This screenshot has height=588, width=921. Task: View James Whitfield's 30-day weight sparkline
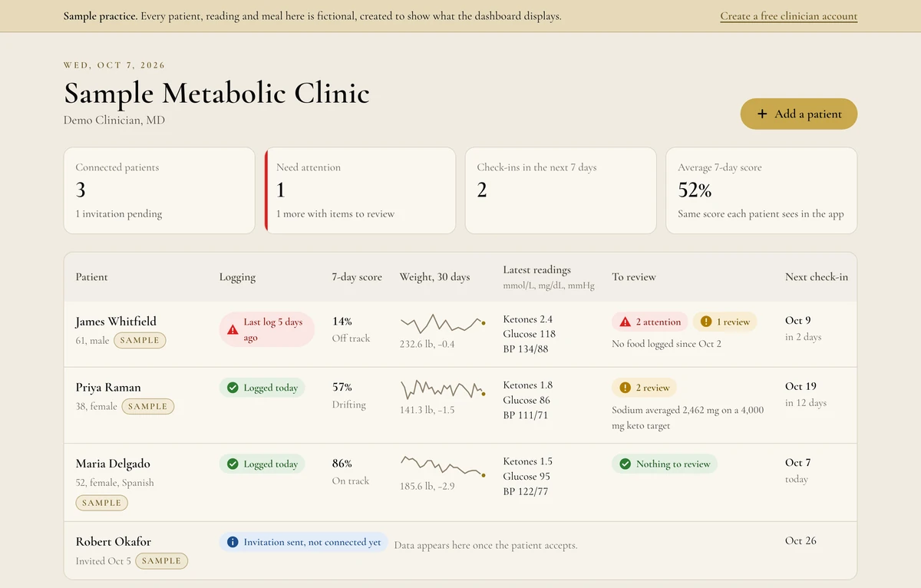pos(443,322)
